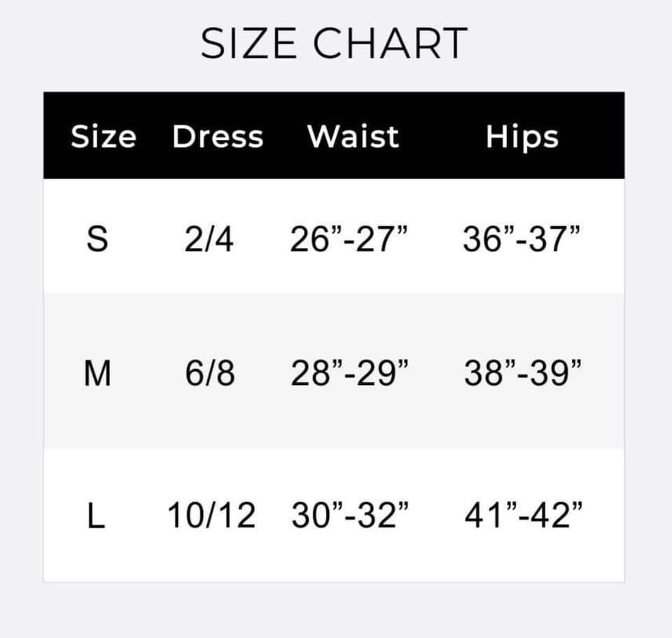
Task: Click dress size 6/8 cell
Action: click(210, 373)
